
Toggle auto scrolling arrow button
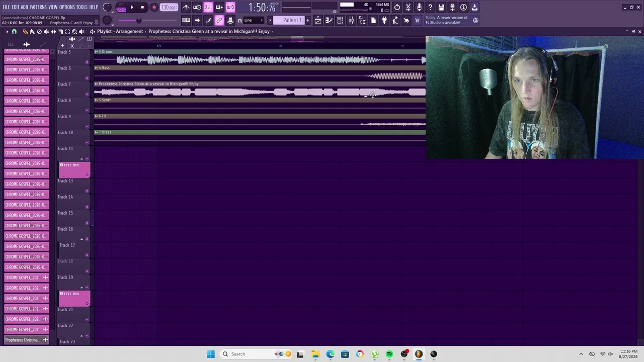tap(197, 20)
